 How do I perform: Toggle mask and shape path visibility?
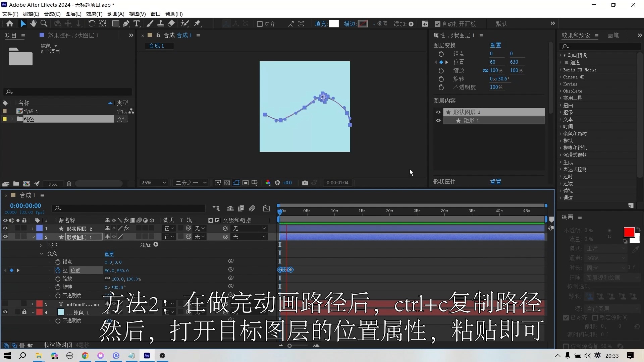pos(236,183)
